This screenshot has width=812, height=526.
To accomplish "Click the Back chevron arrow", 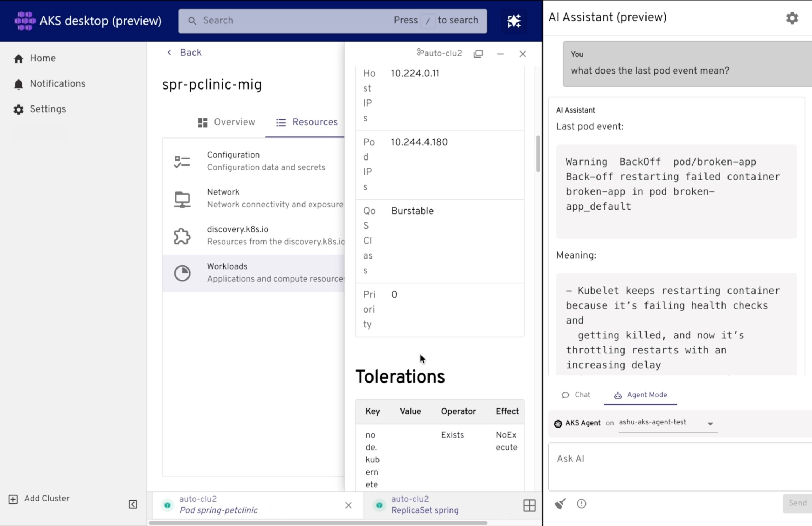I will click(x=169, y=53).
